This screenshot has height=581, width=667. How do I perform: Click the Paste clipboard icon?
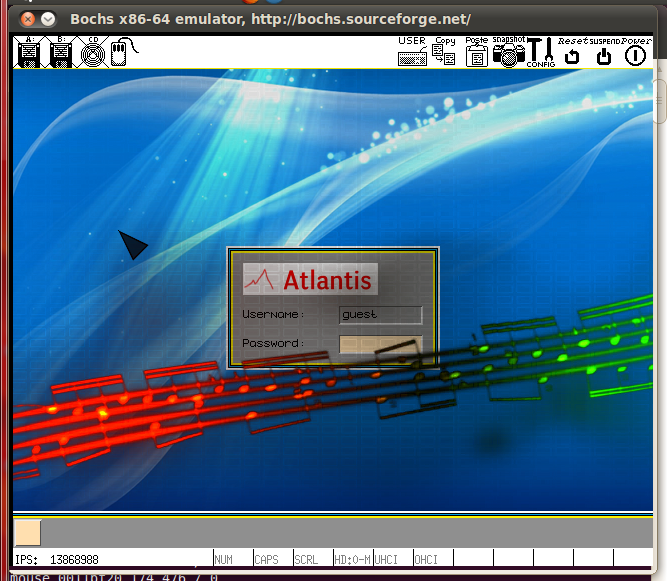(x=476, y=51)
